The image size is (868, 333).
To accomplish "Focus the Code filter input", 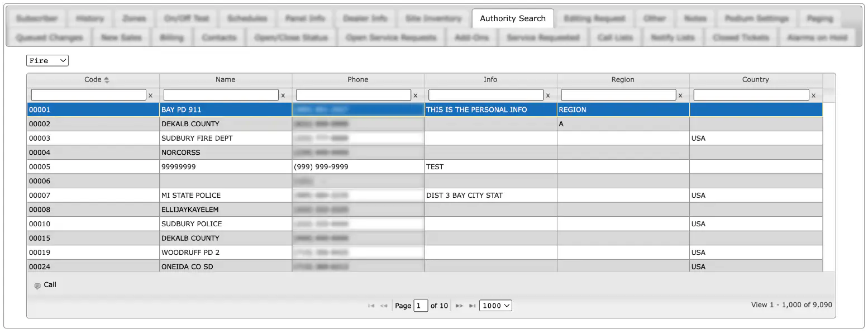I will (88, 95).
